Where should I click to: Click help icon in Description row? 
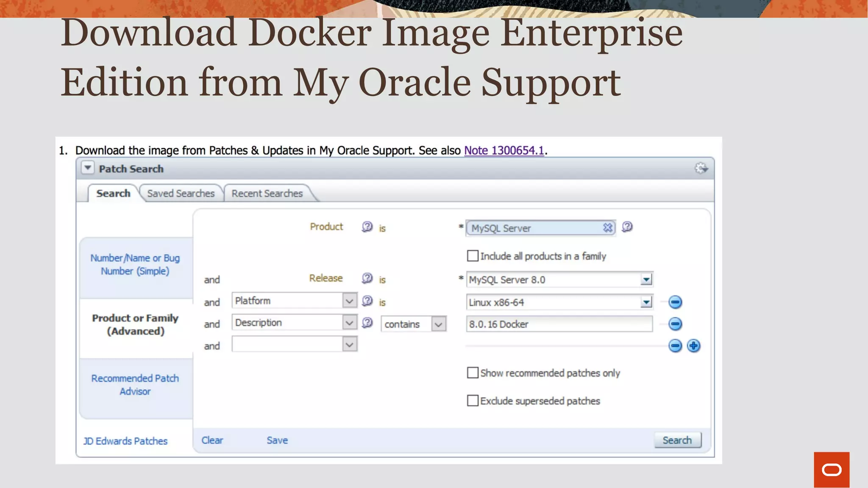click(367, 323)
